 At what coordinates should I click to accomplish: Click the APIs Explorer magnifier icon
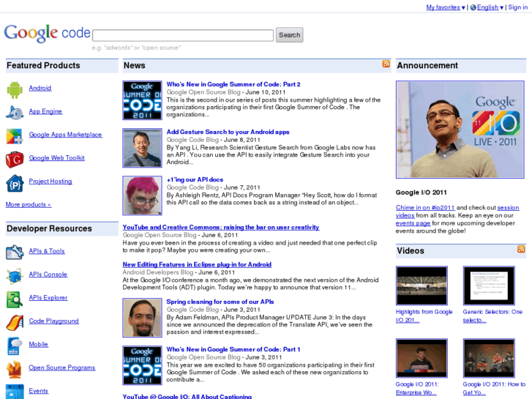tap(15, 299)
